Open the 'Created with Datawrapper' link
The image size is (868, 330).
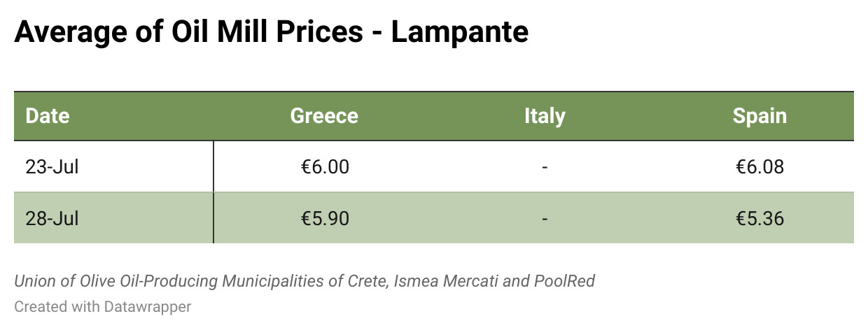[x=102, y=306]
